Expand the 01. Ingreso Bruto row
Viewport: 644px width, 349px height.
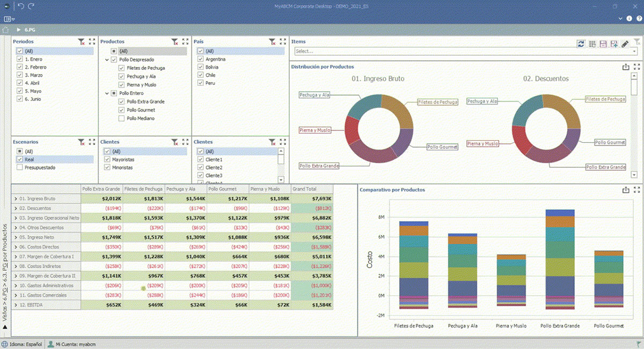(16, 199)
